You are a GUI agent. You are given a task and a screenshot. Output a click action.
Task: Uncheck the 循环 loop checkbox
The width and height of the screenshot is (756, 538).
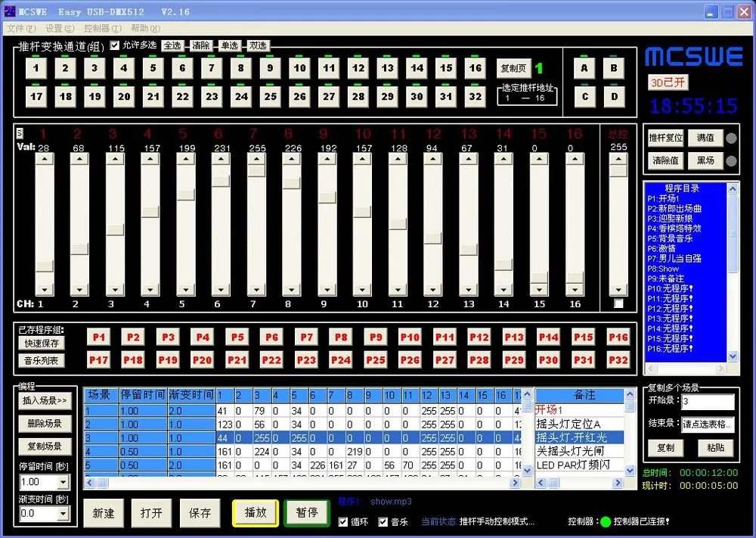(x=342, y=522)
